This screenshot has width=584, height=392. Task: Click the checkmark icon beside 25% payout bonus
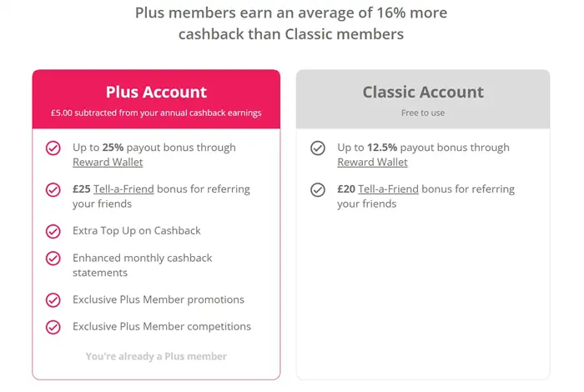53,148
